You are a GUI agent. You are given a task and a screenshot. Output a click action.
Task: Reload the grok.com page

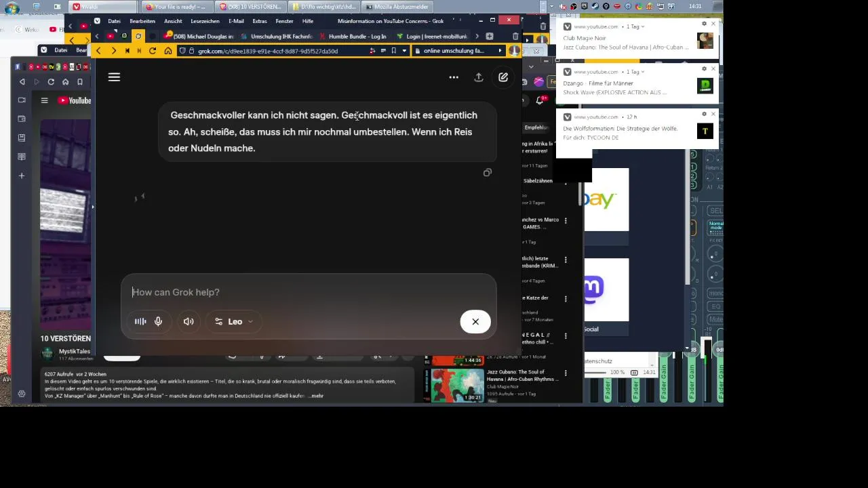[153, 51]
